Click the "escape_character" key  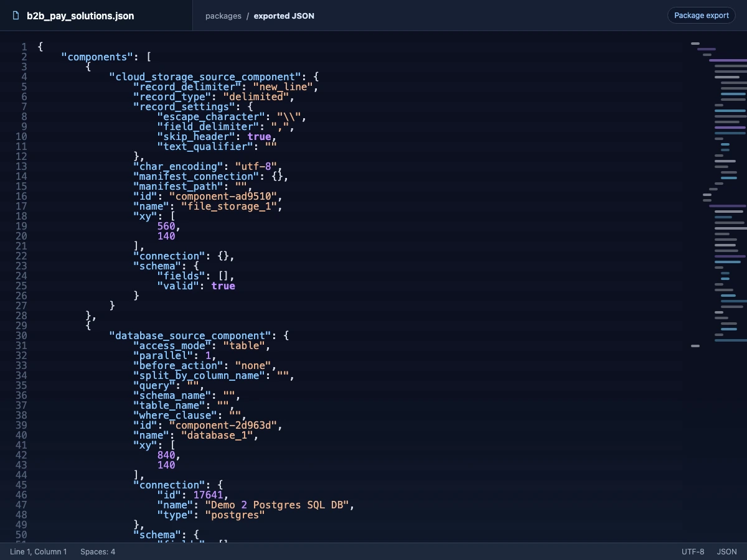point(211,116)
